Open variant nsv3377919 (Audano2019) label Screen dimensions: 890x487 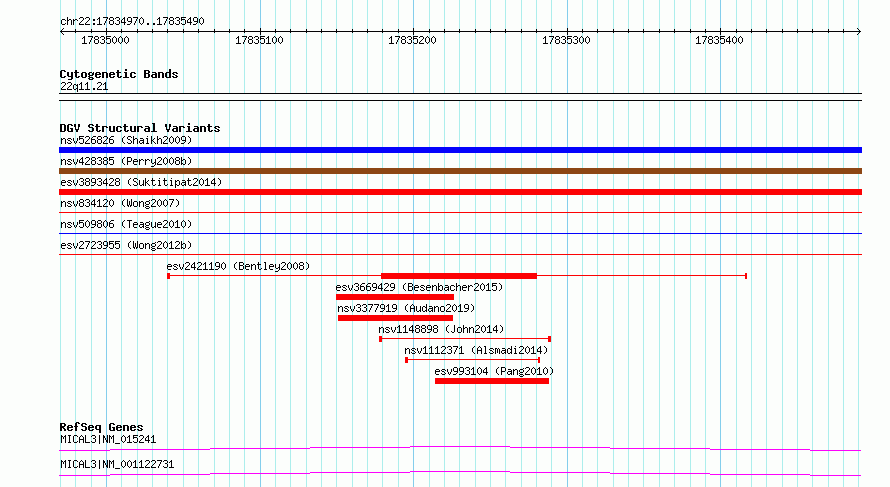pyautogui.click(x=406, y=308)
